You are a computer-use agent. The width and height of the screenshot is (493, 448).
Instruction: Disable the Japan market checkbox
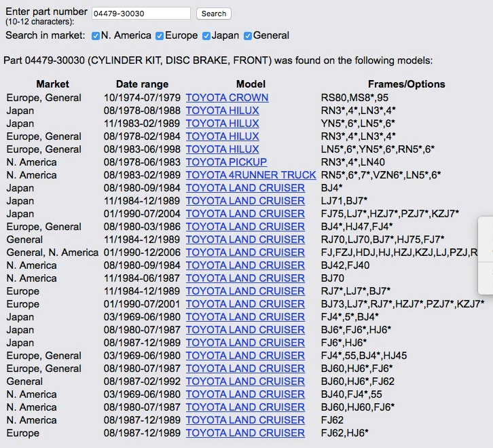point(207,36)
